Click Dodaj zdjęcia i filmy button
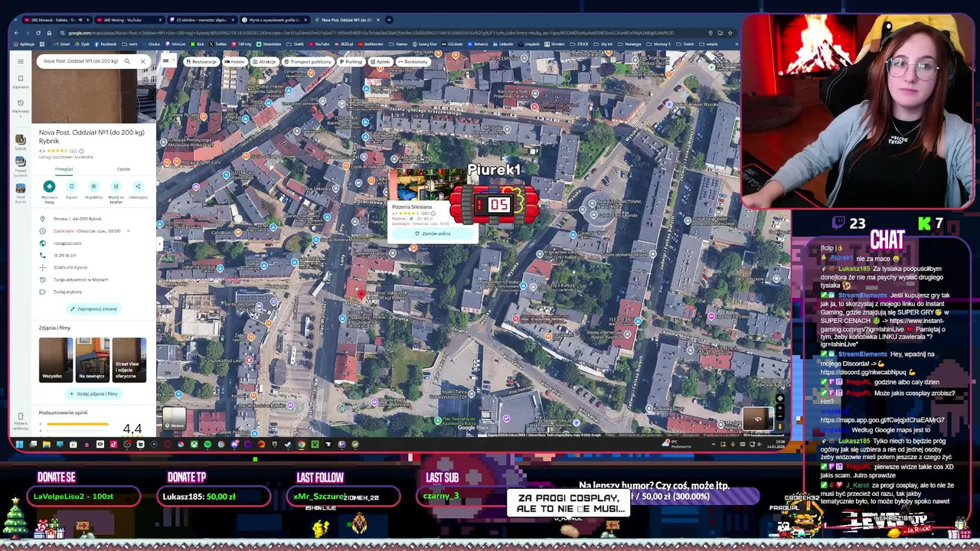Screen dimensions: 980x551 coord(93,394)
